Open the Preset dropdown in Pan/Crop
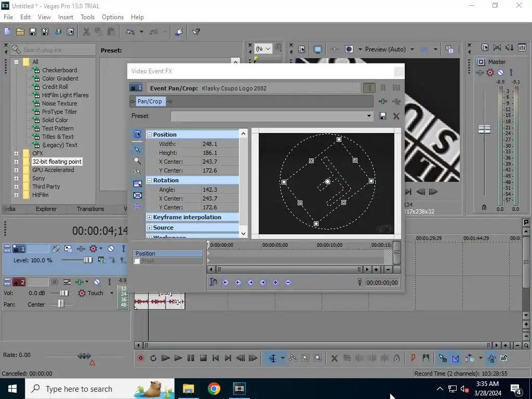This screenshot has width=532, height=399. click(x=369, y=116)
